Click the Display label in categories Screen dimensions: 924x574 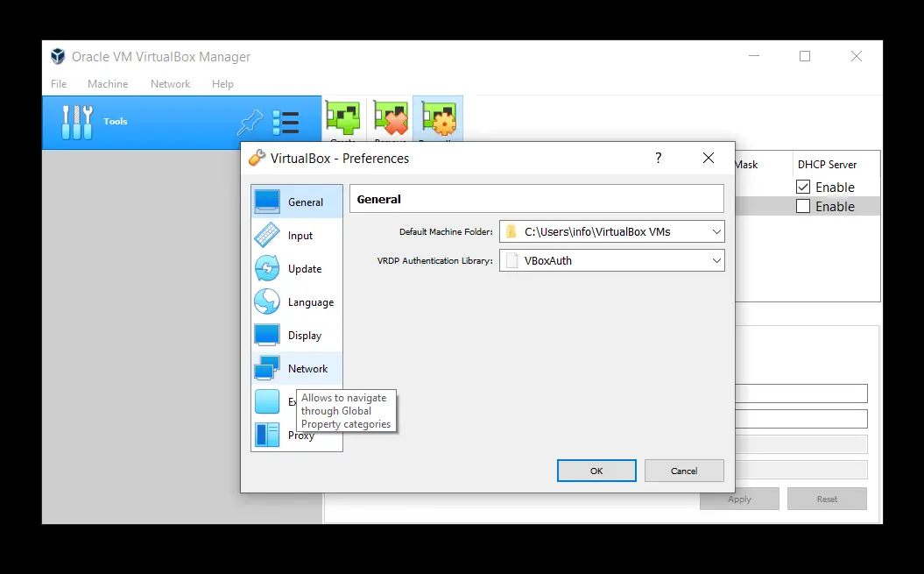305,335
